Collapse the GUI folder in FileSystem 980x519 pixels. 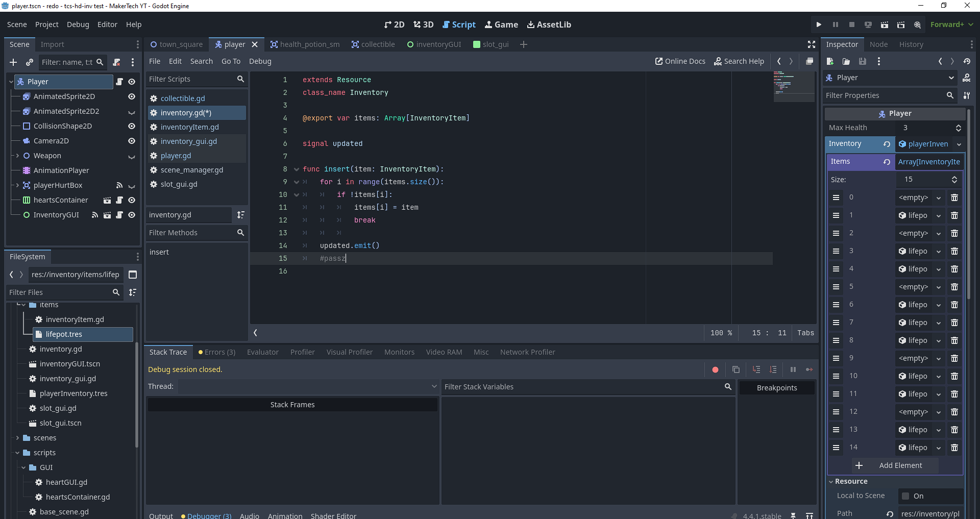point(23,467)
